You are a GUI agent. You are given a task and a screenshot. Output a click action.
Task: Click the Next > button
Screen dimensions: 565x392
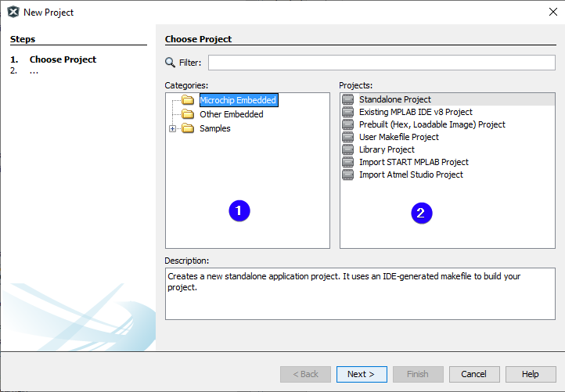click(x=362, y=374)
